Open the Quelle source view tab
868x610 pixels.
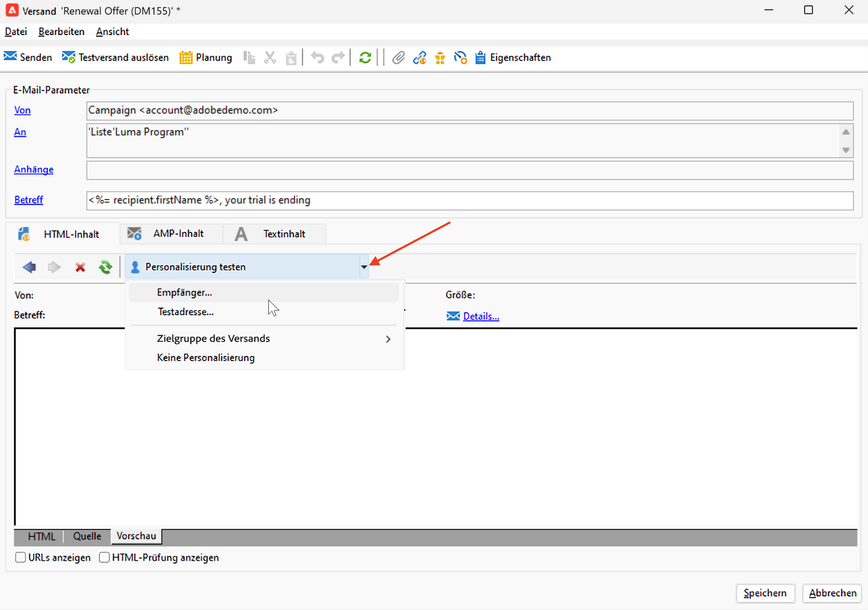click(x=87, y=536)
